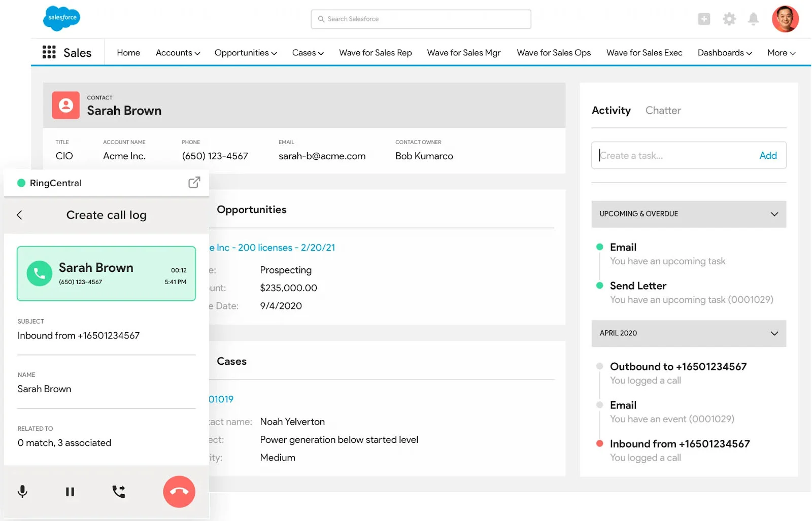
Task: Open Outbound to +16501234567 activity
Action: [678, 366]
